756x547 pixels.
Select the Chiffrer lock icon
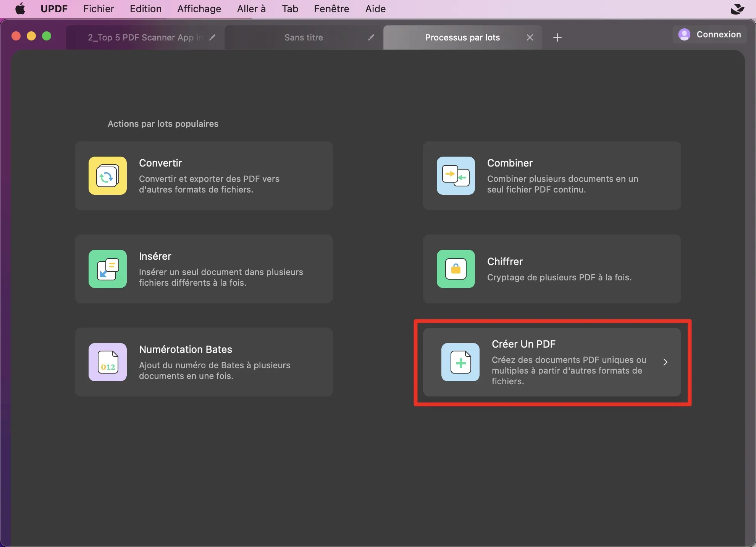coord(455,269)
